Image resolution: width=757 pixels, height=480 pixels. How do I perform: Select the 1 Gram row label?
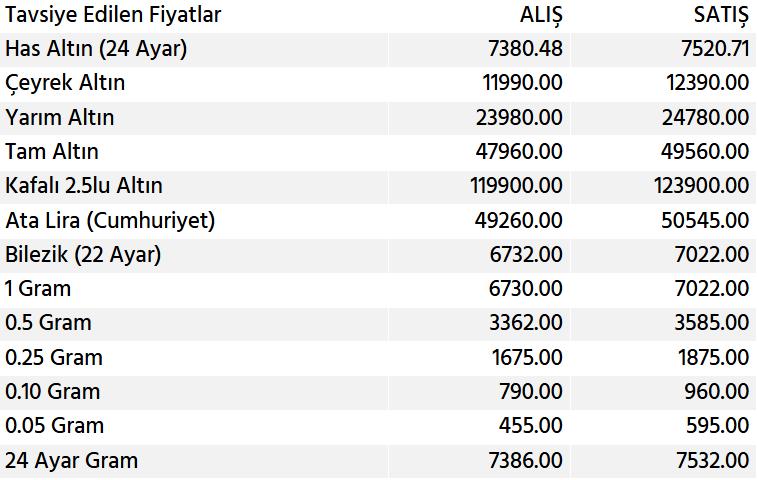(x=38, y=289)
